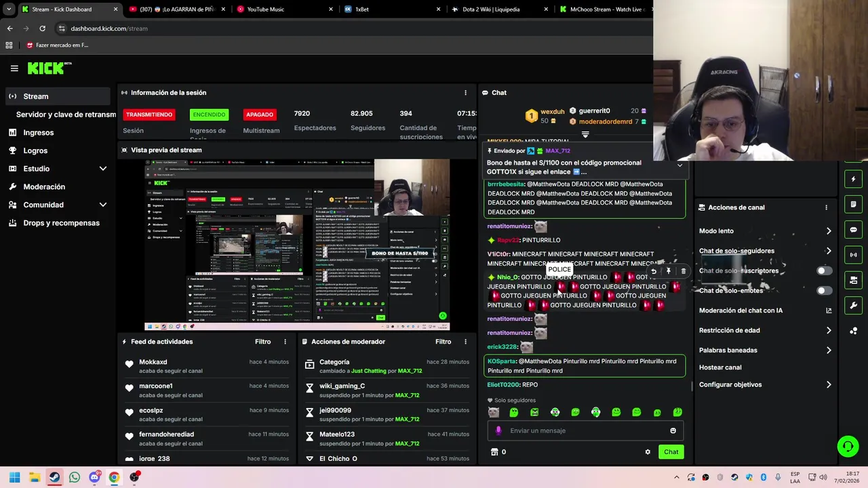Open the green support headset button
This screenshot has width=868, height=488.
[848, 446]
